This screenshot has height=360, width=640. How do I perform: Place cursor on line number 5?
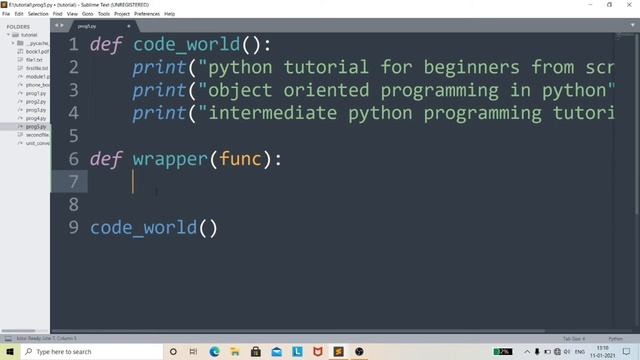(x=73, y=136)
